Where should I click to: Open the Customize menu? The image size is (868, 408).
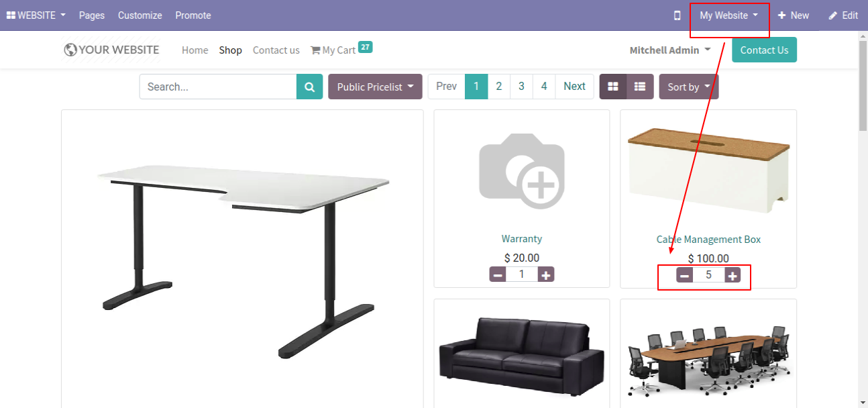pos(140,15)
